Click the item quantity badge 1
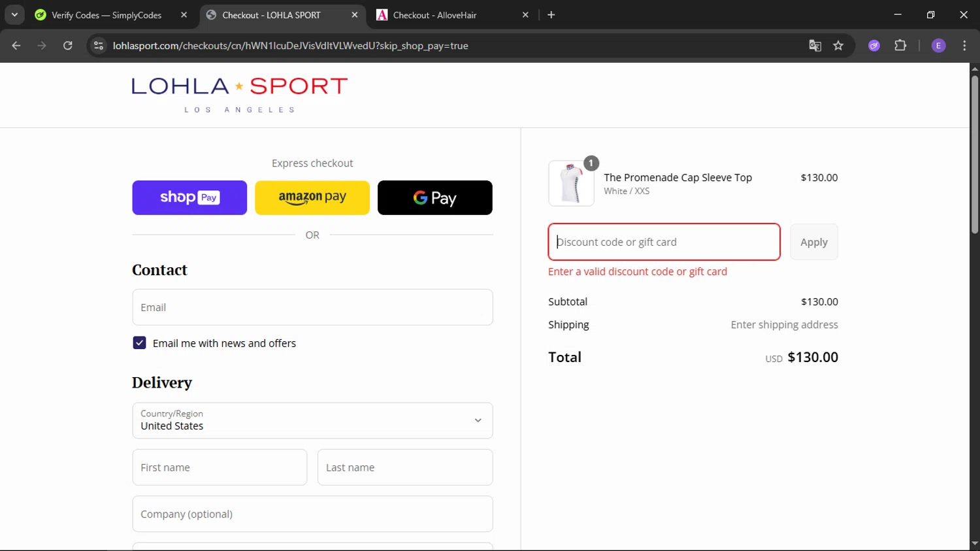This screenshot has height=551, width=980. tap(591, 163)
